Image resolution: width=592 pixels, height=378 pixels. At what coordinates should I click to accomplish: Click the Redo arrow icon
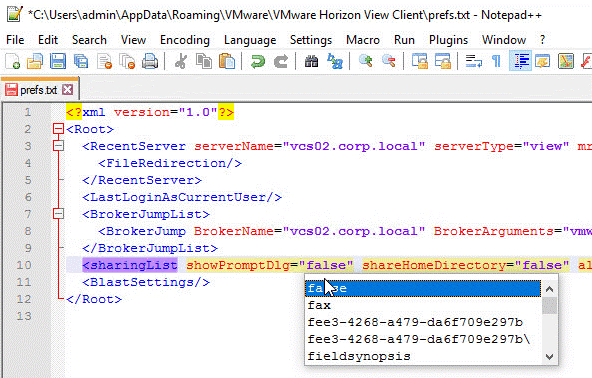281,61
